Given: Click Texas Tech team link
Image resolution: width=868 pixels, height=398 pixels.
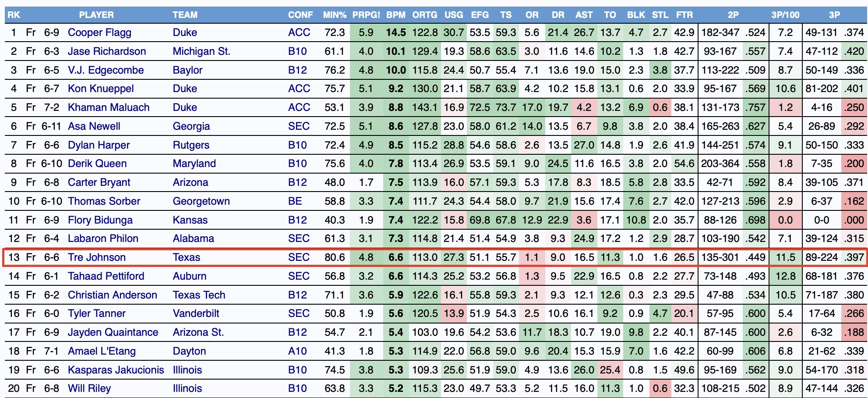Looking at the screenshot, I should click(x=199, y=295).
